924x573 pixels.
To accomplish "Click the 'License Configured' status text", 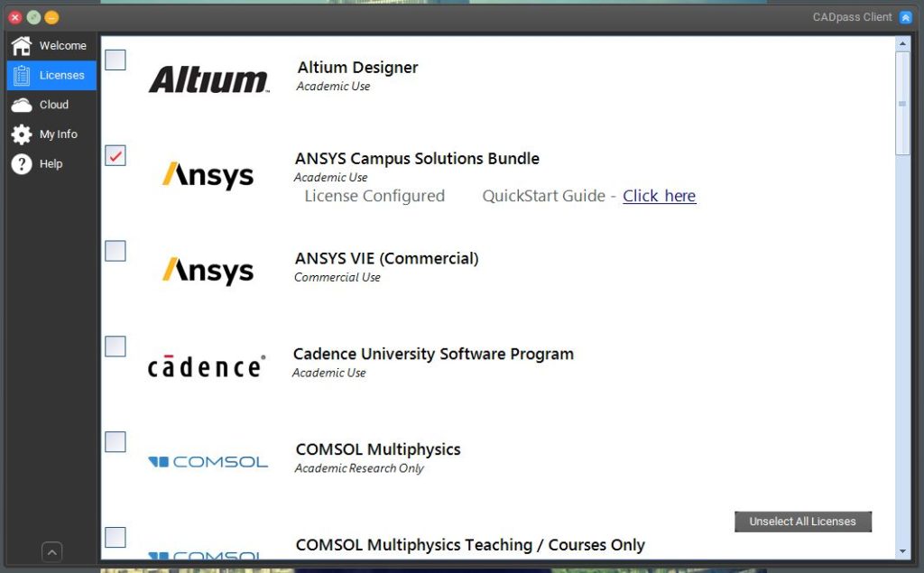I will [374, 196].
